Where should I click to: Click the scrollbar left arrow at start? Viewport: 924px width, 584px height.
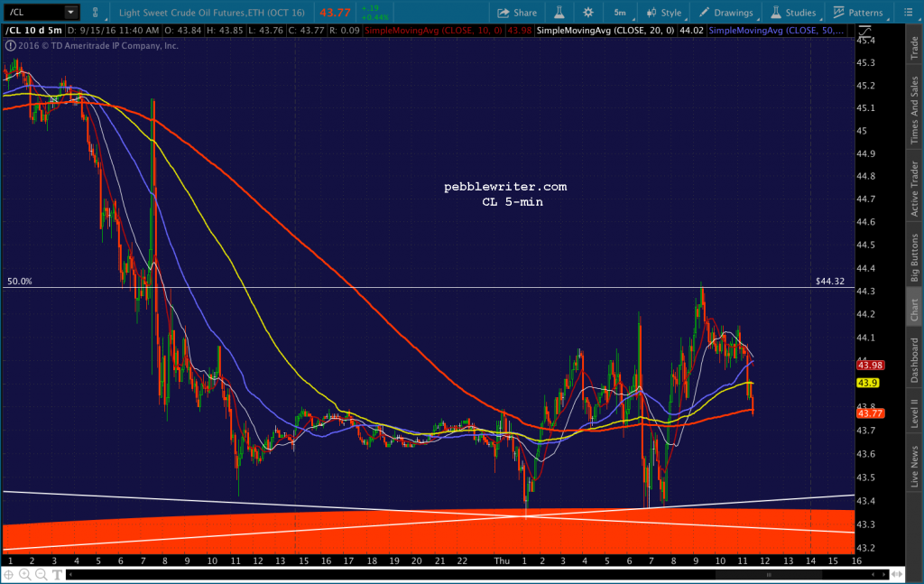tap(70, 575)
